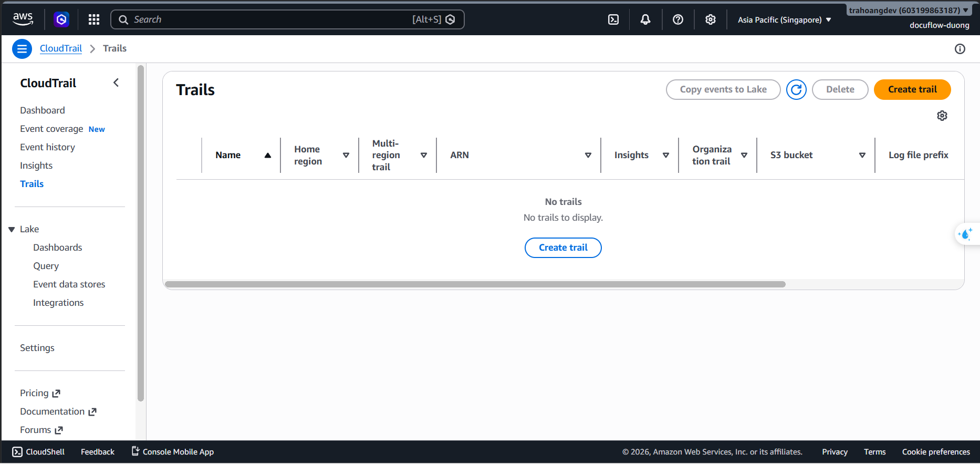Click the CloudShell icon in footer
The width and height of the screenshot is (980, 464).
17,452
